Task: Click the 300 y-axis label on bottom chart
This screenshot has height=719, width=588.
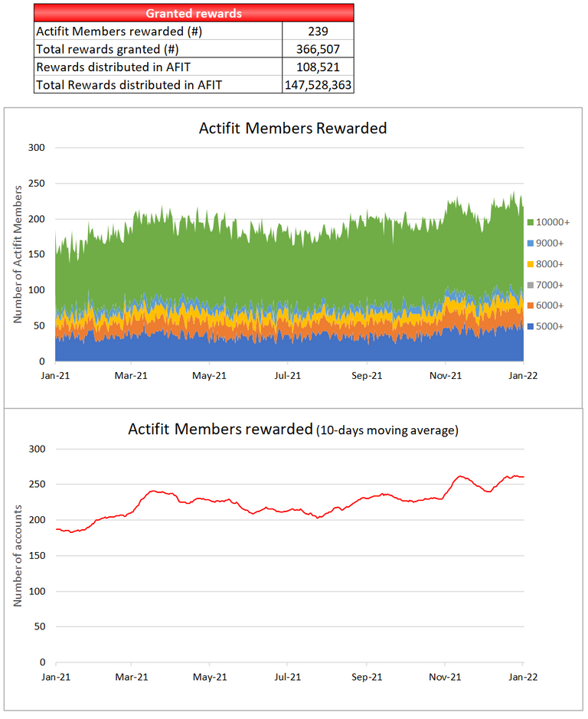Action: (x=38, y=449)
